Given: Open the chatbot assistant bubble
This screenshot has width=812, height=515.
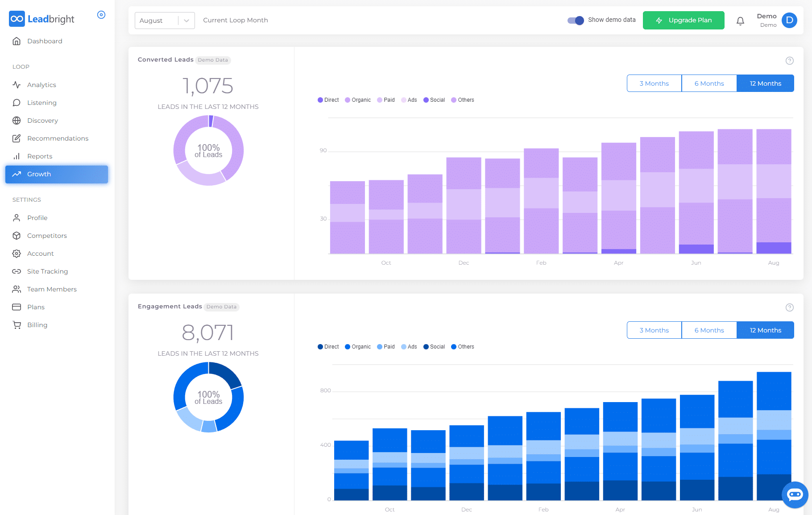Looking at the screenshot, I should click(795, 494).
